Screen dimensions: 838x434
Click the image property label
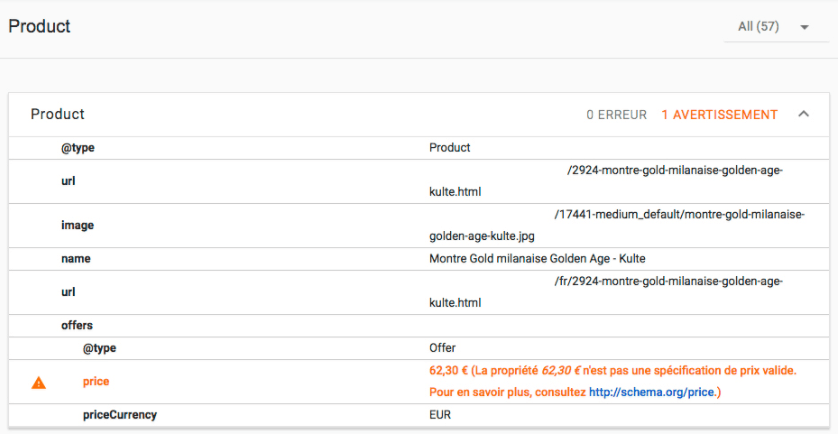coord(77,226)
